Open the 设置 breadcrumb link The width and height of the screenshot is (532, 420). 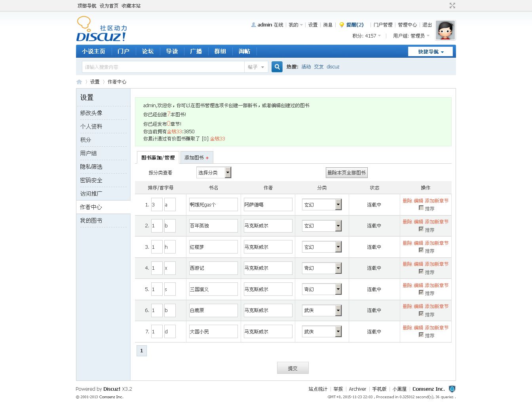pyautogui.click(x=95, y=82)
